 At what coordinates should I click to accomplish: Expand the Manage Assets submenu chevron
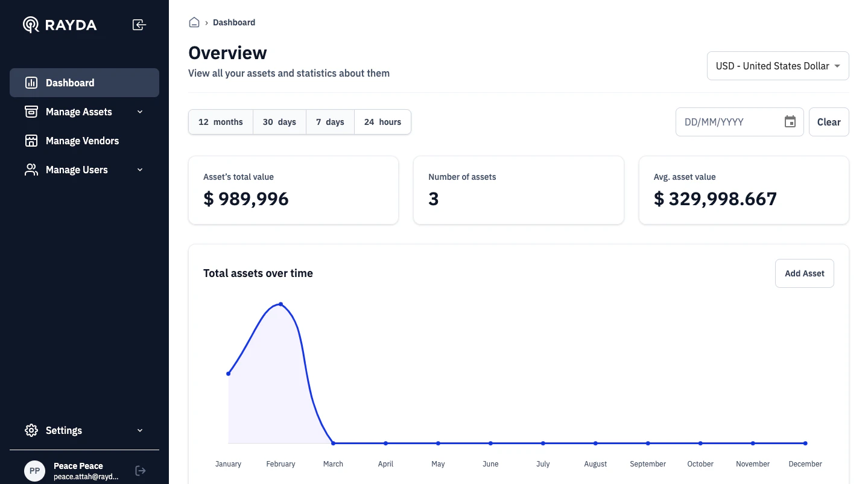[x=140, y=112]
